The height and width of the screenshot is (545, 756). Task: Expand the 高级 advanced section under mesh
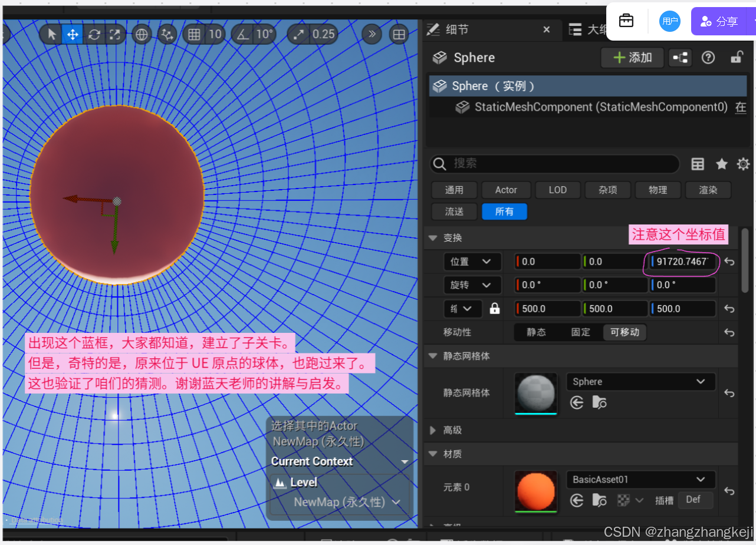coord(433,431)
